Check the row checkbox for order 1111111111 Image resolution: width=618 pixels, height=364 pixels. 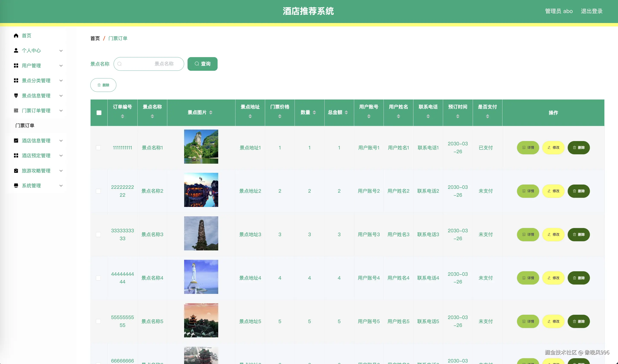pyautogui.click(x=98, y=148)
